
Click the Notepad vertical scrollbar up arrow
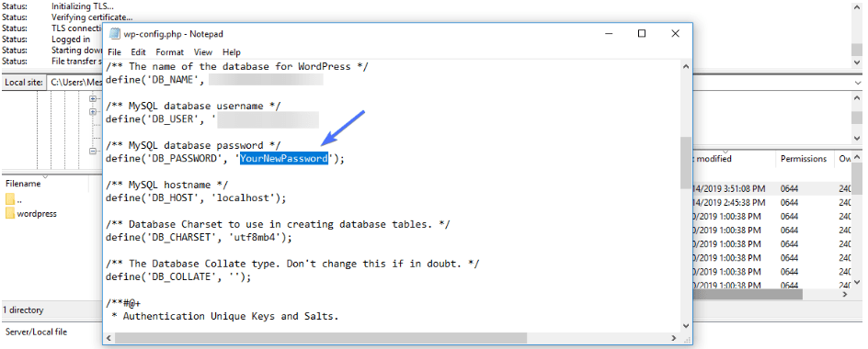686,66
